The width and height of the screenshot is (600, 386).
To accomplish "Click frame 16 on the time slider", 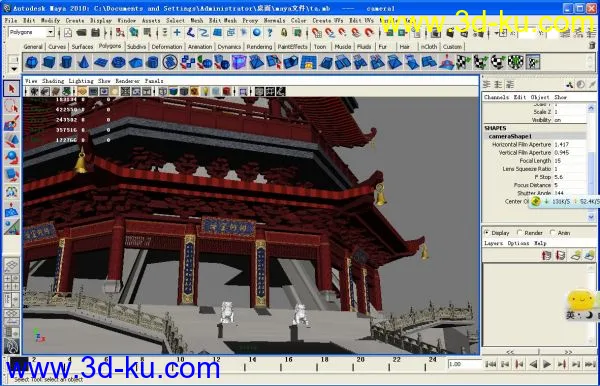I will tap(281, 365).
